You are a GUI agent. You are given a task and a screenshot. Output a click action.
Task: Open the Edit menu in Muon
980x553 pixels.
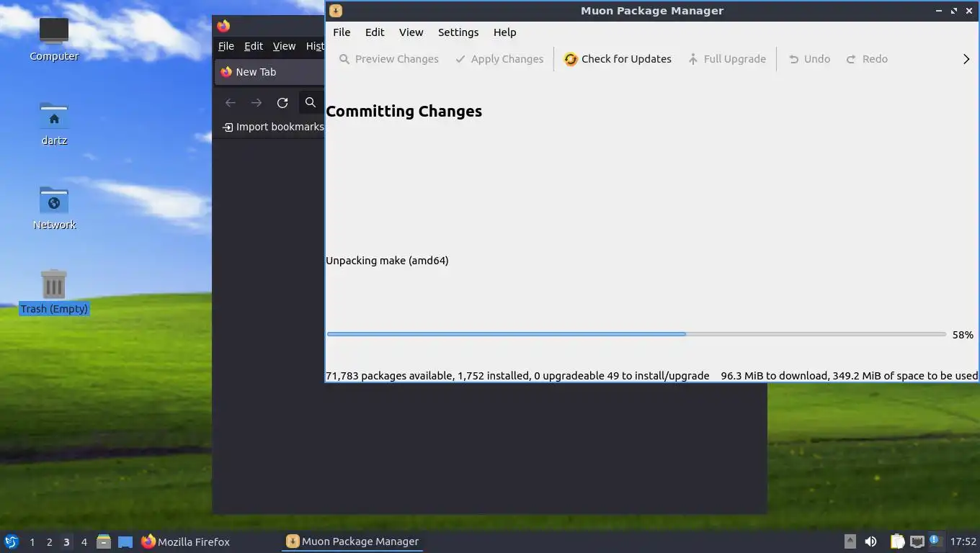tap(375, 32)
